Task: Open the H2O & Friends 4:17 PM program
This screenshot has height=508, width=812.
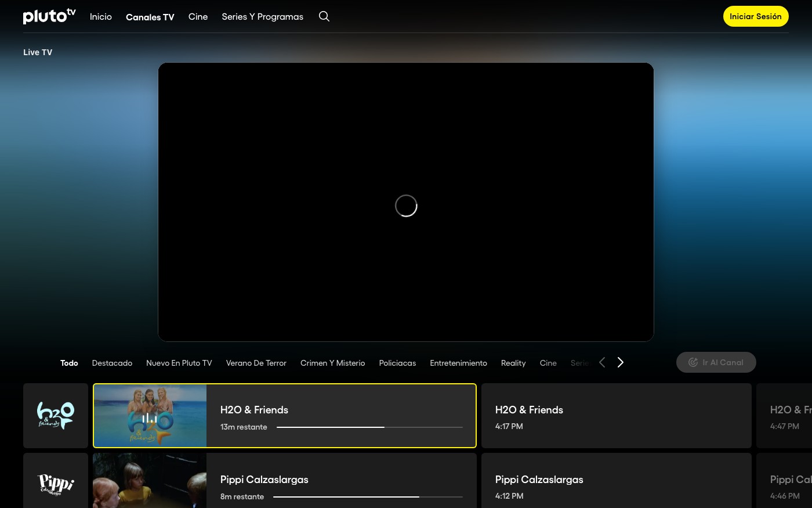Action: (x=617, y=416)
